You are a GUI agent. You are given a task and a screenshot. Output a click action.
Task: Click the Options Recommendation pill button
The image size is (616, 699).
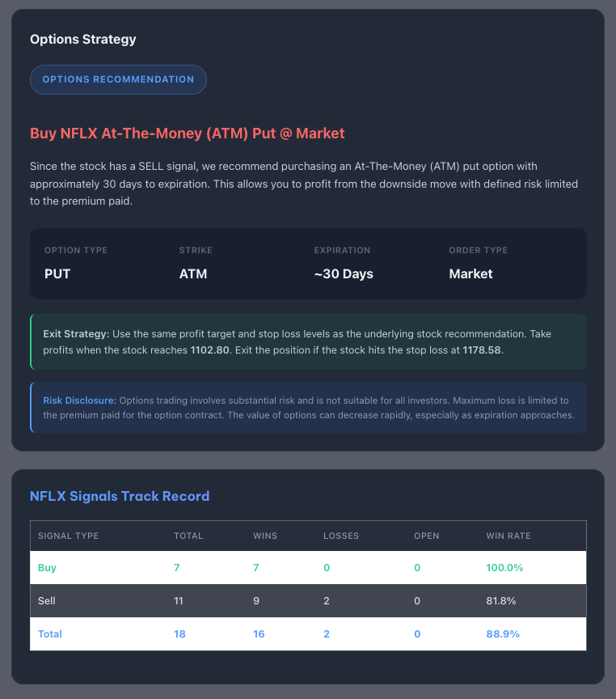(x=118, y=79)
